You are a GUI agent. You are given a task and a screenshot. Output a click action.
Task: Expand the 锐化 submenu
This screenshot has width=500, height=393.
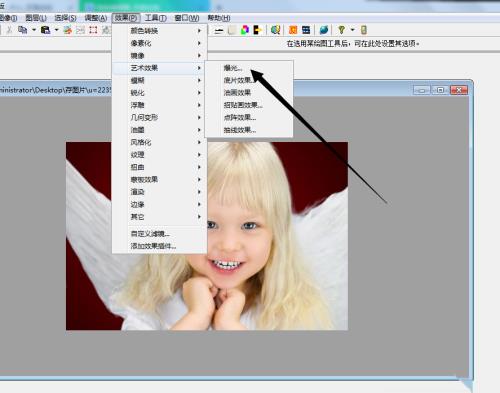point(159,93)
